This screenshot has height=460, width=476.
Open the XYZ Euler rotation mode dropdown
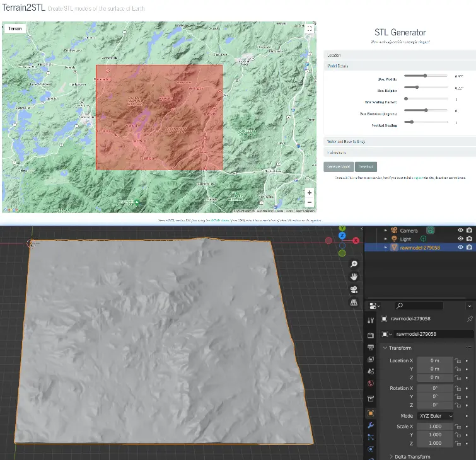pyautogui.click(x=436, y=416)
